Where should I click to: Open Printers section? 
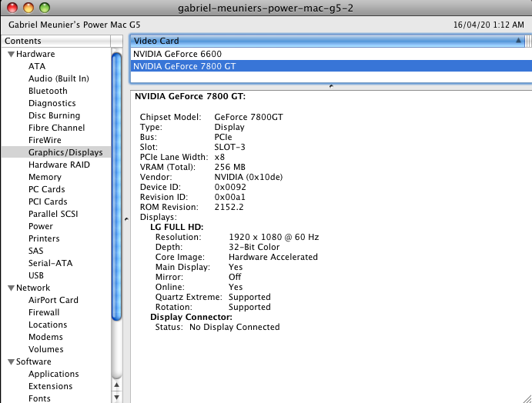click(x=44, y=238)
